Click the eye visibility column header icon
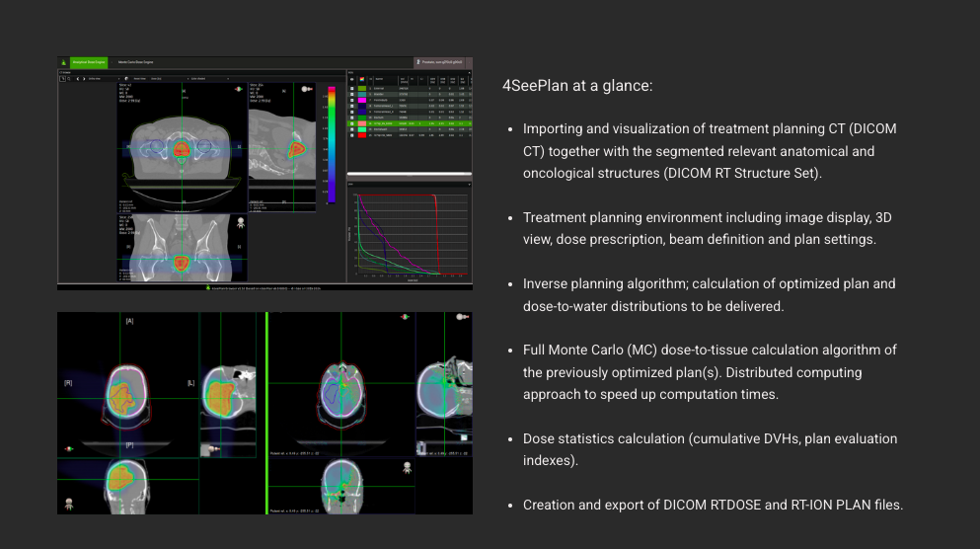 352,79
